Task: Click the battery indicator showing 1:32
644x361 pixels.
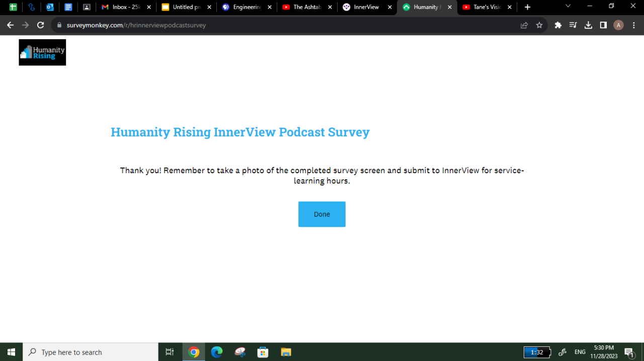Action: click(537, 352)
